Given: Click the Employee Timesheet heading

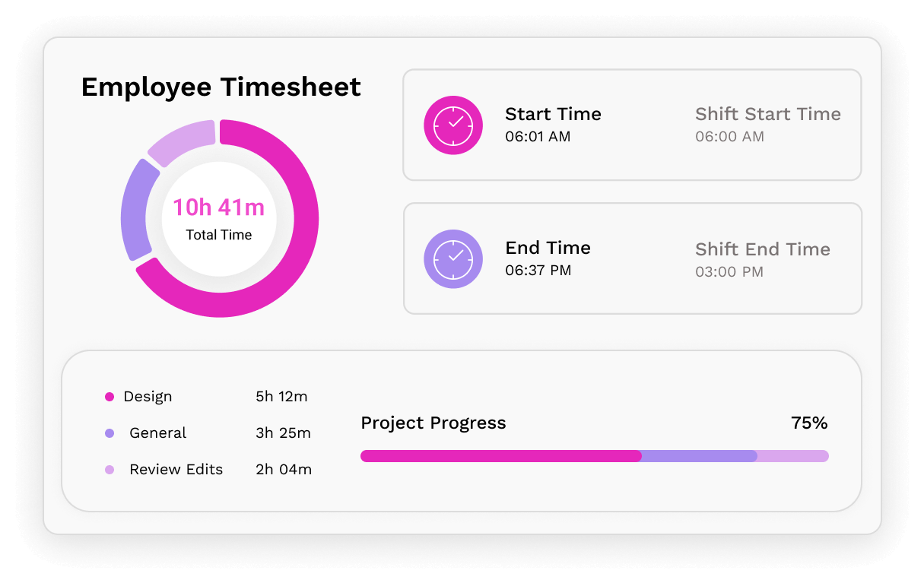Looking at the screenshot, I should coord(221,87).
